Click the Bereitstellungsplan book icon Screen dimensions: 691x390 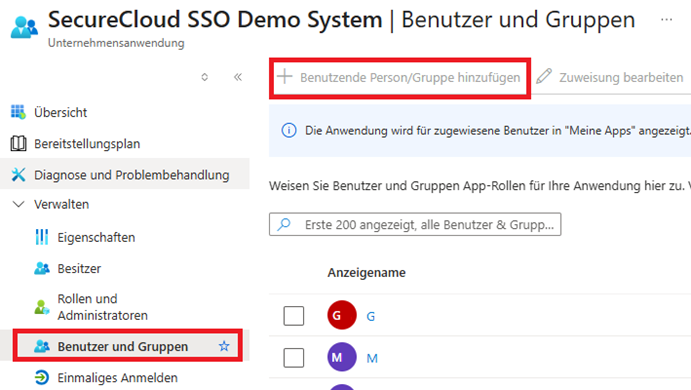18,143
